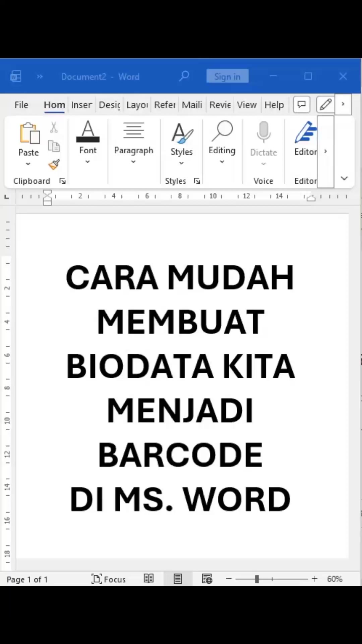The height and width of the screenshot is (644, 362).
Task: Click the left indent marker on ruler
Action: 47,198
